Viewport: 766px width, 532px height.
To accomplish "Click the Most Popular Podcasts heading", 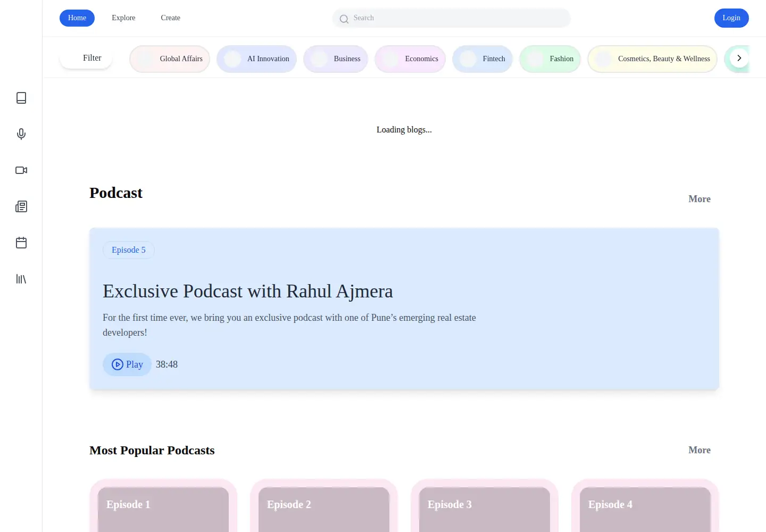I will click(152, 450).
